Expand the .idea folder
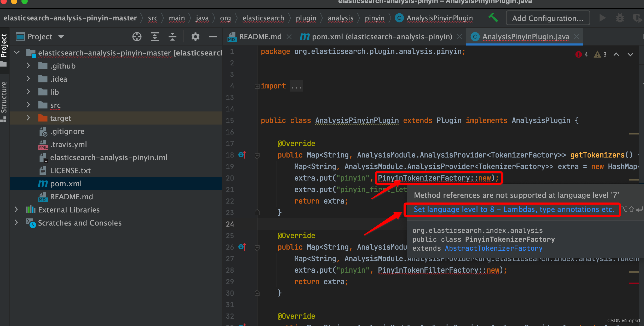Viewport: 644px width, 326px height. pos(28,79)
